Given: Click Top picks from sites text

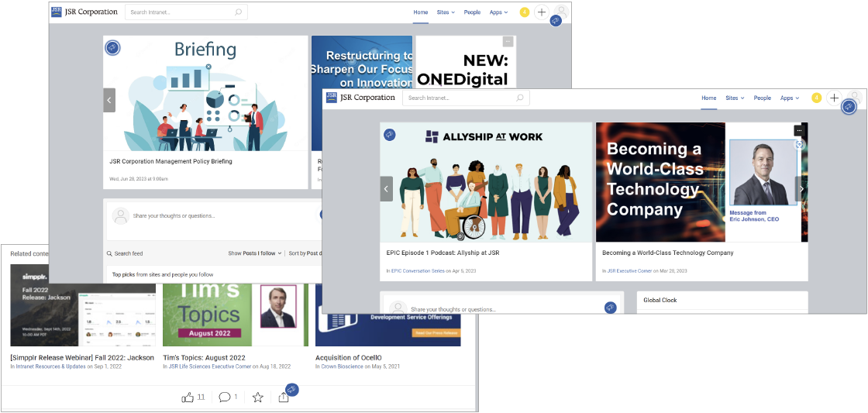Looking at the screenshot, I should click(163, 274).
